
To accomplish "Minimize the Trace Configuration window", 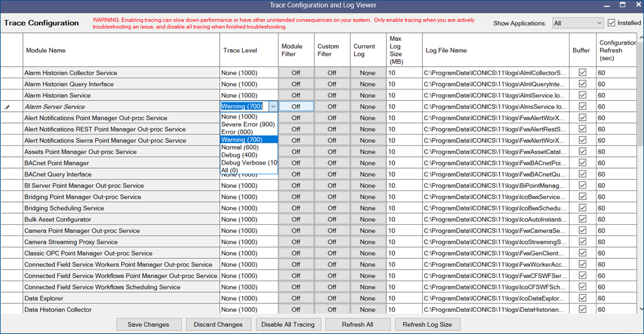I will point(607,5).
